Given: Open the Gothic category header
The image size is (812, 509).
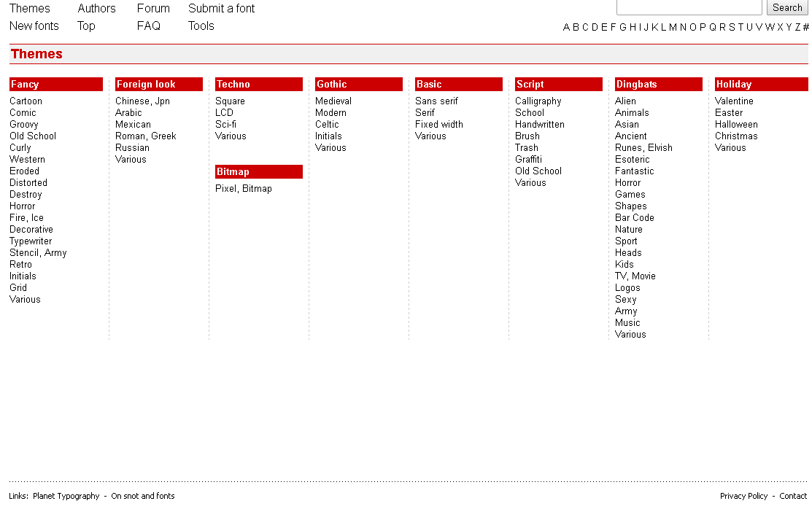Looking at the screenshot, I should pos(359,85).
